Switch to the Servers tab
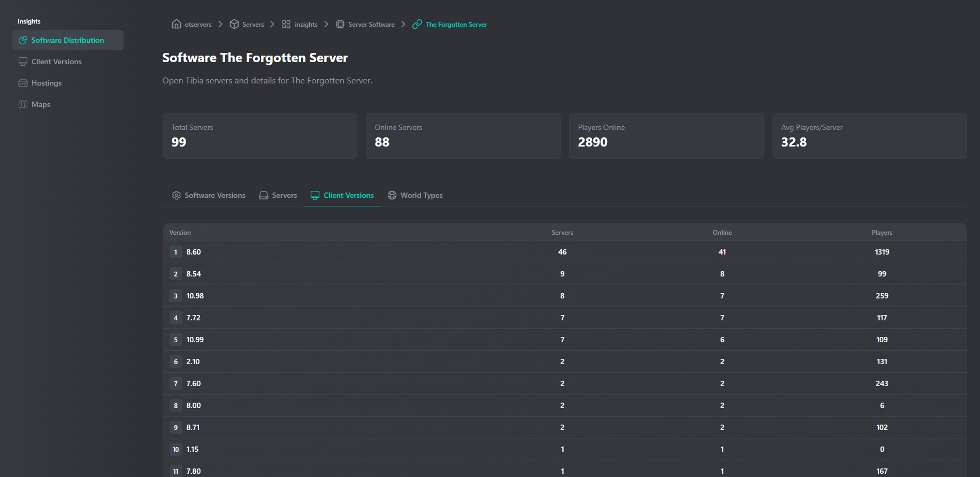Image resolution: width=980 pixels, height=477 pixels. pos(278,195)
